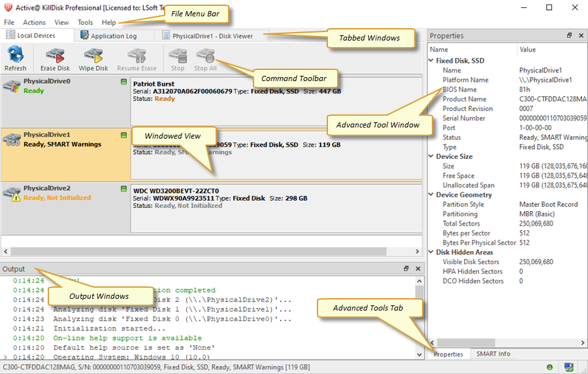Click the horizontal scrollbar under the disk list
The width and height of the screenshot is (588, 374).
[196, 252]
